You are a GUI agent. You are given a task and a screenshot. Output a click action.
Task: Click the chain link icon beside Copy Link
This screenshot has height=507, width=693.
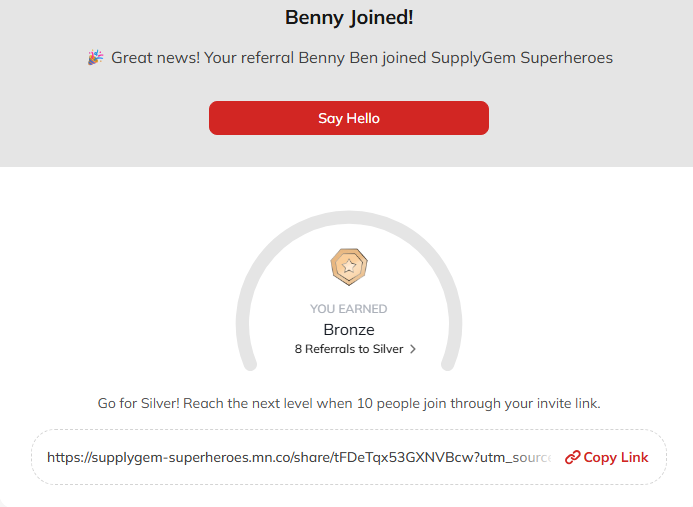pos(572,457)
